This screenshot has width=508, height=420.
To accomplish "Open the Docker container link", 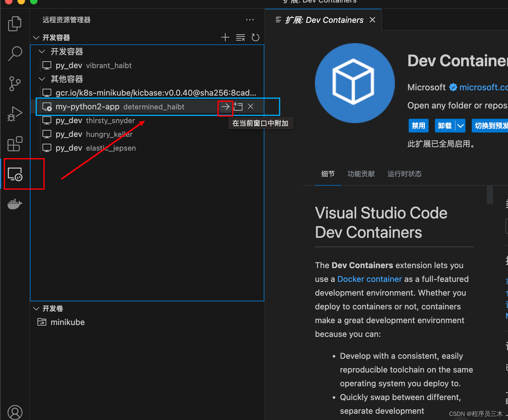I will pyautogui.click(x=369, y=279).
